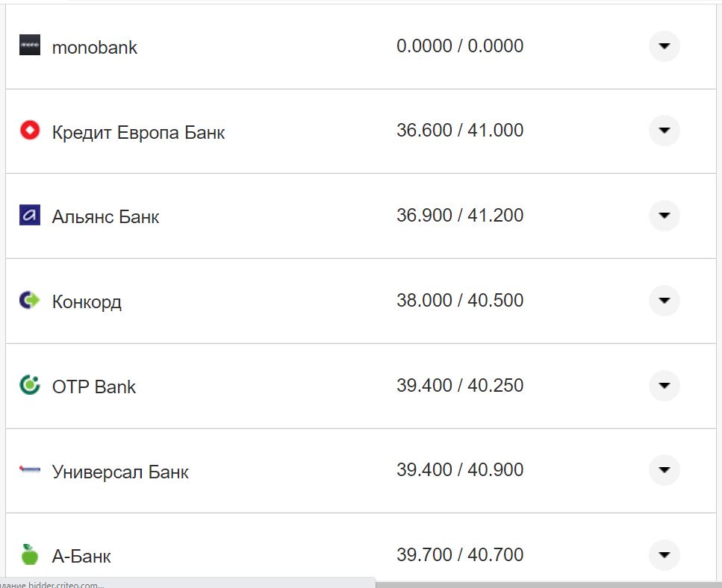
Task: Click the Конкорд logo icon
Action: pos(30,301)
